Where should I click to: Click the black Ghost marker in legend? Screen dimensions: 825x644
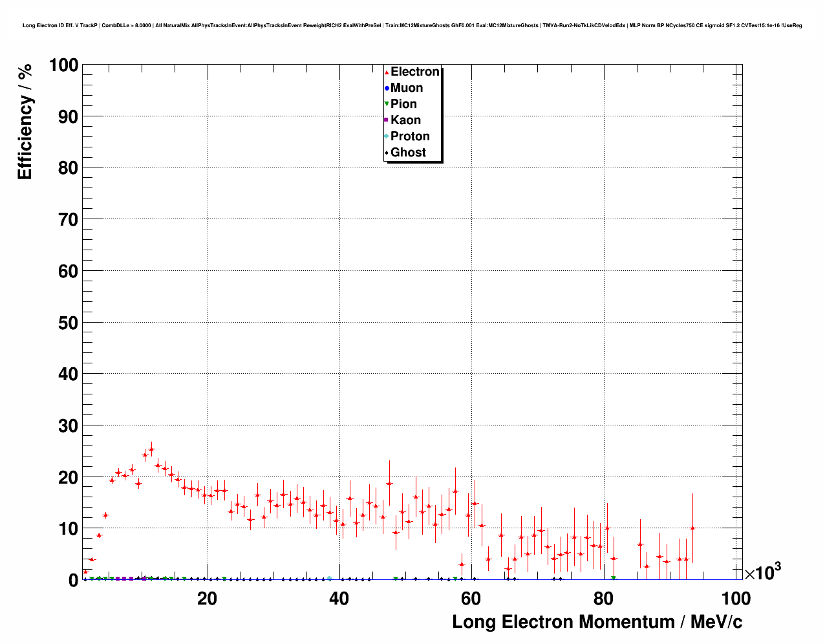[387, 153]
